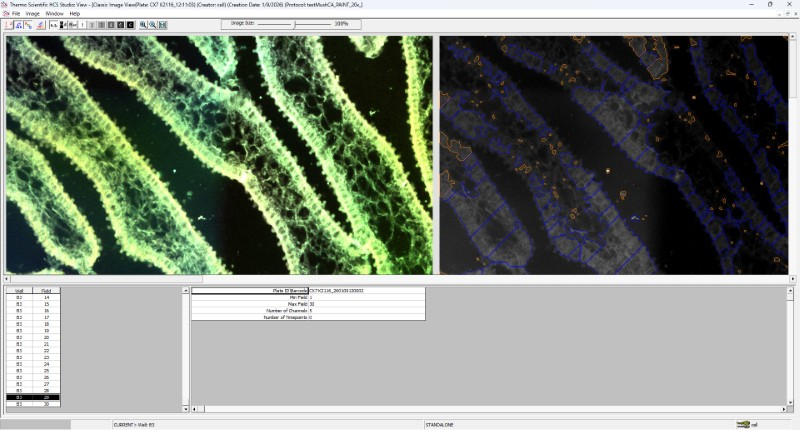800x430 pixels.
Task: Open the Image menu
Action: point(32,13)
